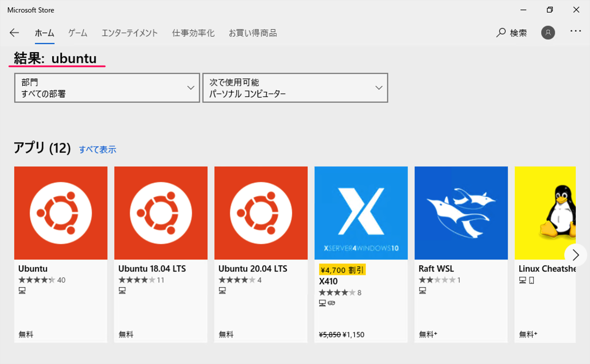Image resolution: width=590 pixels, height=364 pixels.
Task: Click the user account profile icon
Action: coord(548,33)
